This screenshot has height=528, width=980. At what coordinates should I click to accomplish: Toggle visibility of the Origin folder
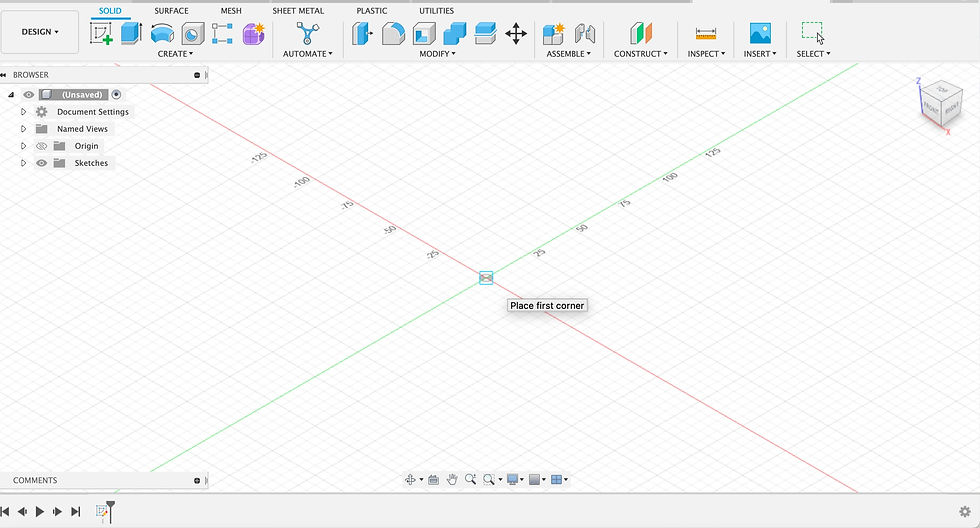[41, 146]
